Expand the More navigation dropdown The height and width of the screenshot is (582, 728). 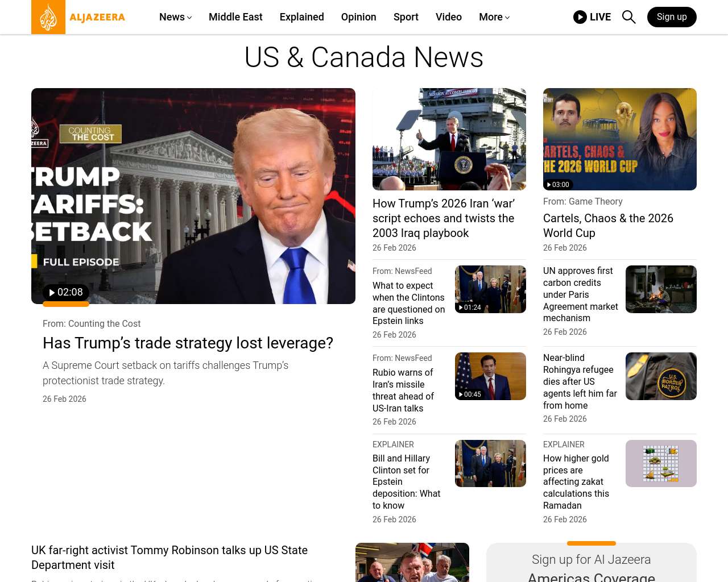pyautogui.click(x=494, y=17)
